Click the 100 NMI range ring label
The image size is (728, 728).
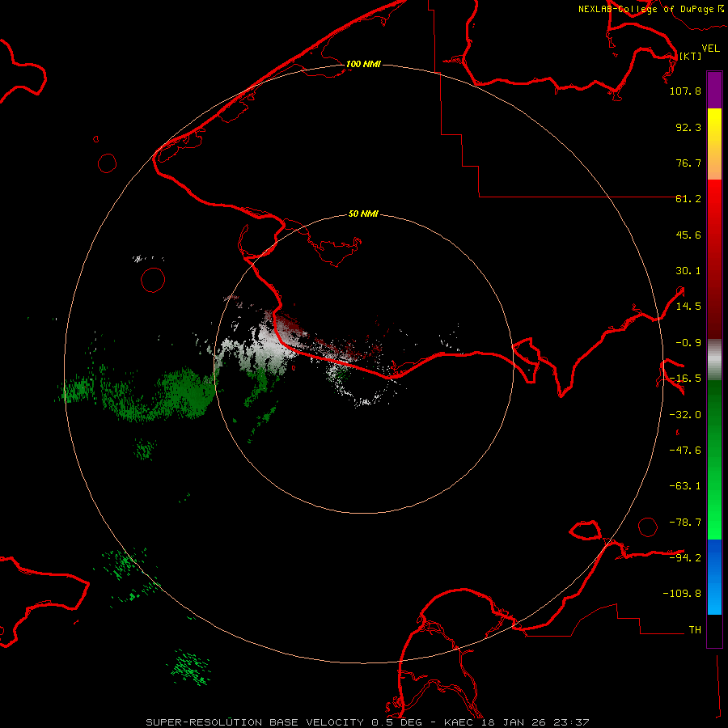[363, 64]
